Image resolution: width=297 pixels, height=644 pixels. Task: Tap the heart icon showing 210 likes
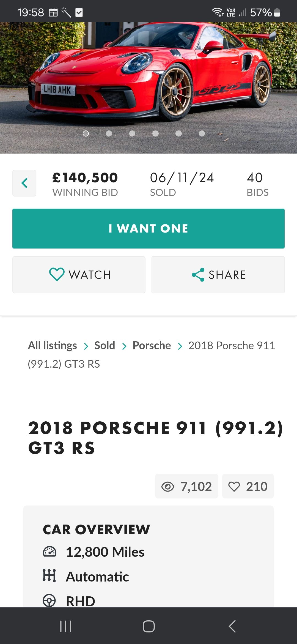[234, 487]
